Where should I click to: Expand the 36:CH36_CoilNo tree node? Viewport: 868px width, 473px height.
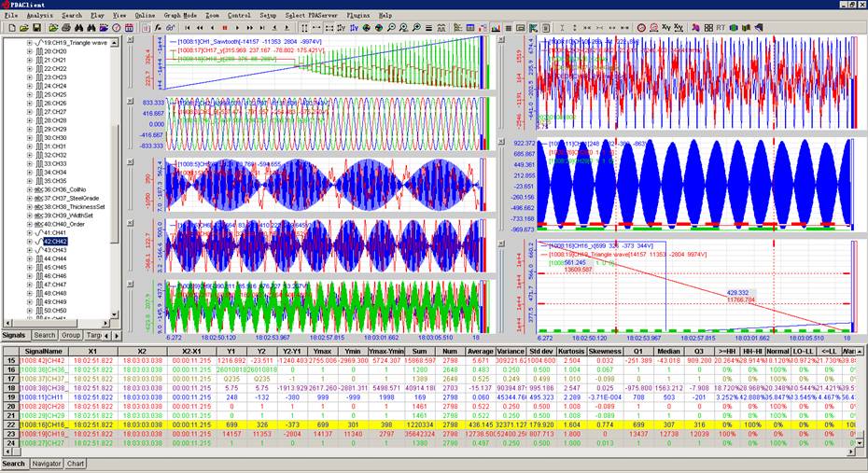[29, 189]
